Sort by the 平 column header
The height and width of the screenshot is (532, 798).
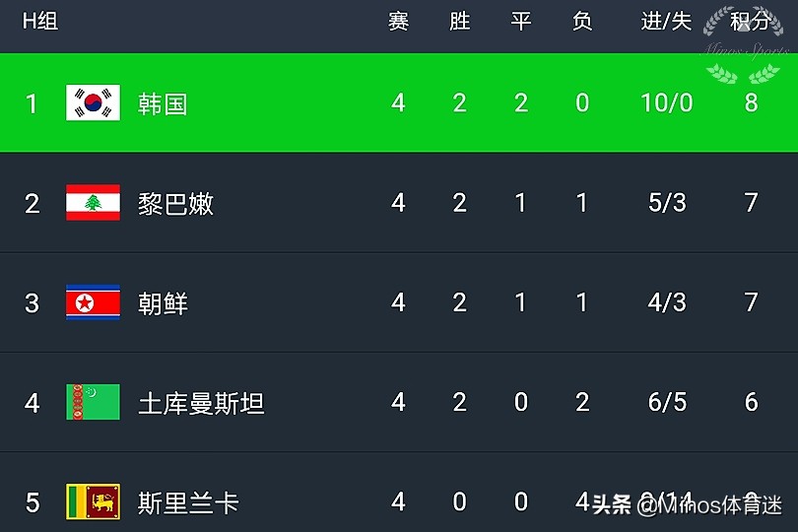point(521,21)
